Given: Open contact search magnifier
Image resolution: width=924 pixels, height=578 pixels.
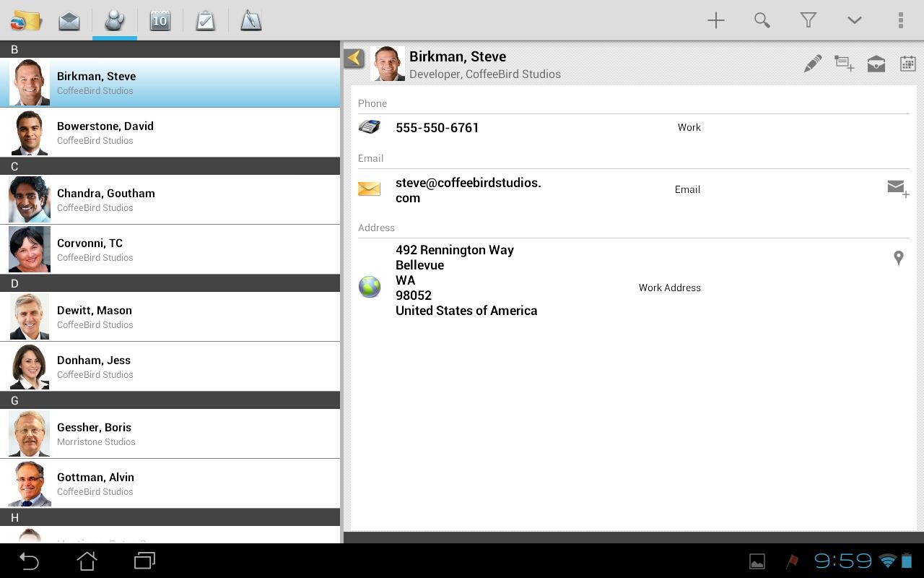Looking at the screenshot, I should (x=762, y=20).
